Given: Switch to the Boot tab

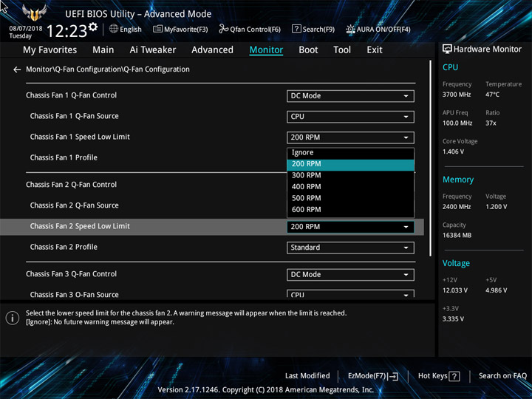Looking at the screenshot, I should click(x=308, y=50).
